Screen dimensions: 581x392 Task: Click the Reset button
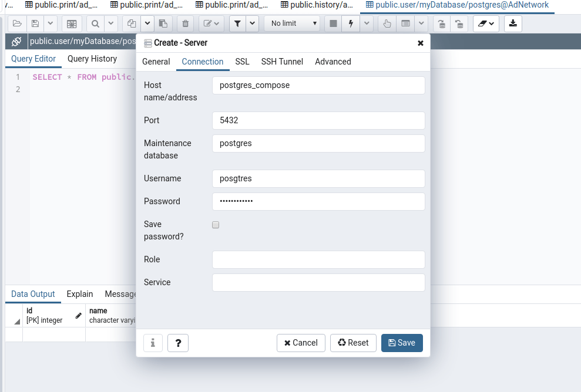(x=353, y=343)
